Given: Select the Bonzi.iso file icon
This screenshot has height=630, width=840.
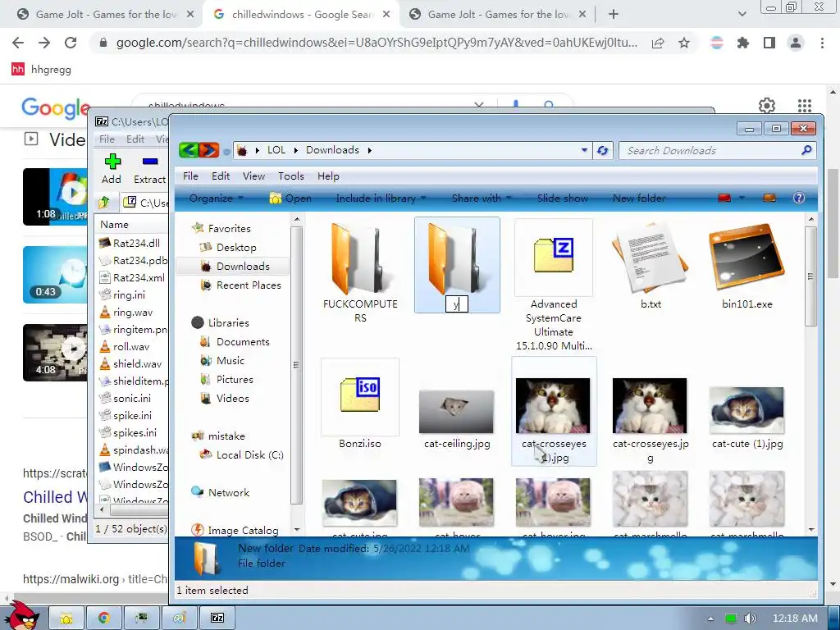Looking at the screenshot, I should pos(360,398).
